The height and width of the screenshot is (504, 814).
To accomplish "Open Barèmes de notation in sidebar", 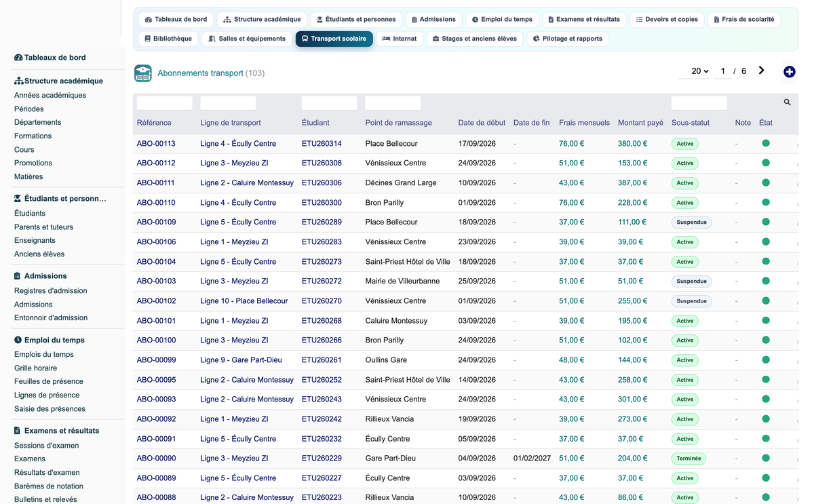I will [49, 486].
